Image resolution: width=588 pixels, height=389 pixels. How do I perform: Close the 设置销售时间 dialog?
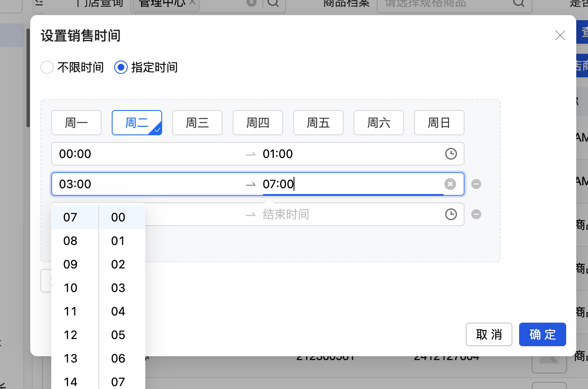560,35
